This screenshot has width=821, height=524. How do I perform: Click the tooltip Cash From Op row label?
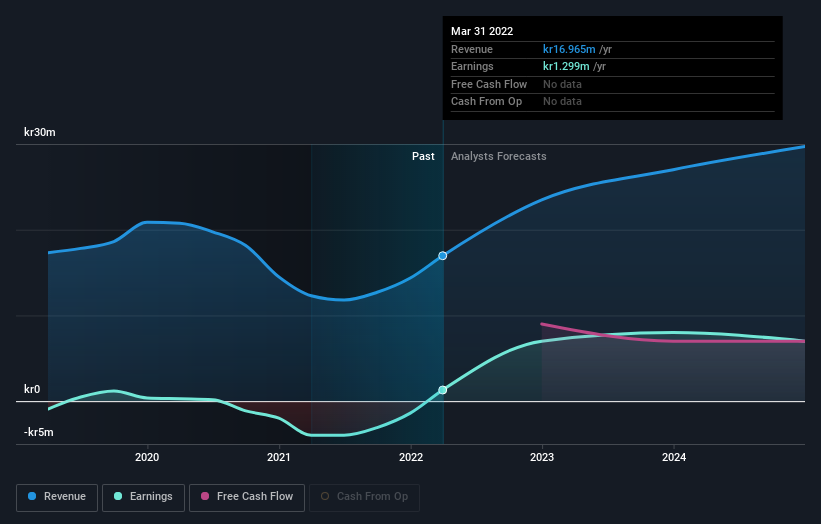[x=486, y=102]
